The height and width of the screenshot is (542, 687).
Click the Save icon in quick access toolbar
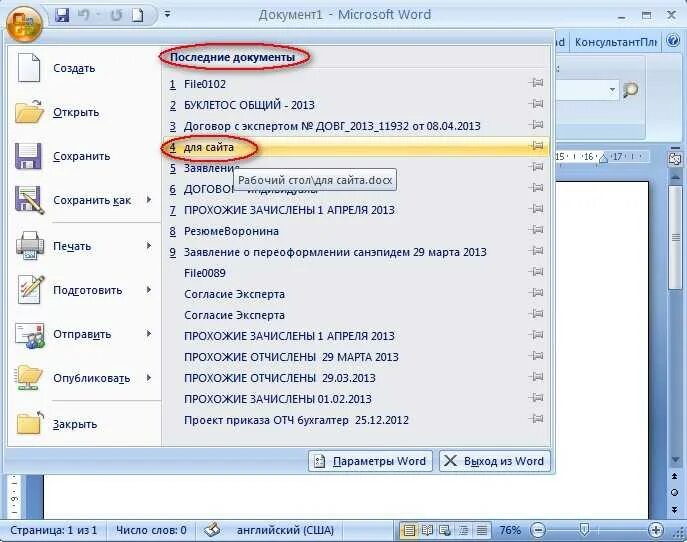(x=62, y=15)
